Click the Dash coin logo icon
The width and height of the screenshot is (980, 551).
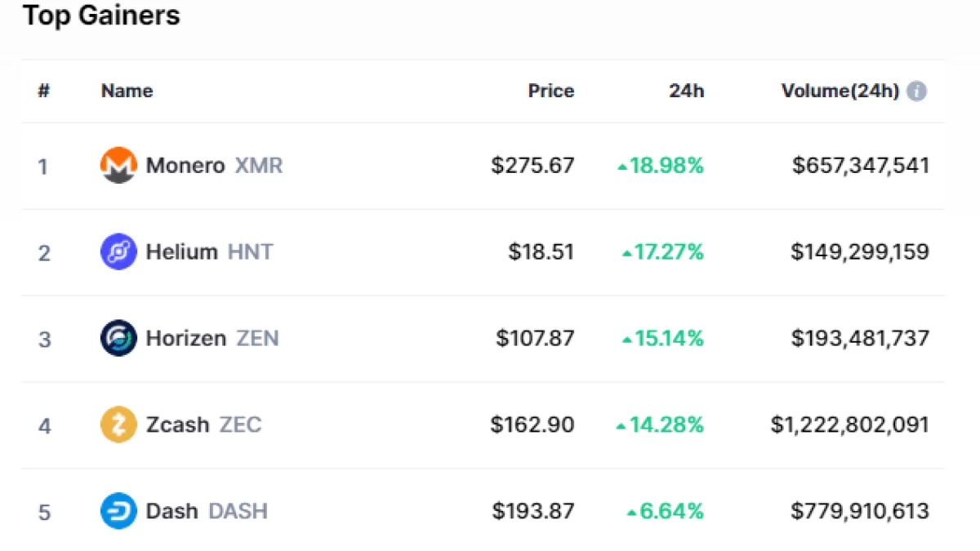pos(118,512)
